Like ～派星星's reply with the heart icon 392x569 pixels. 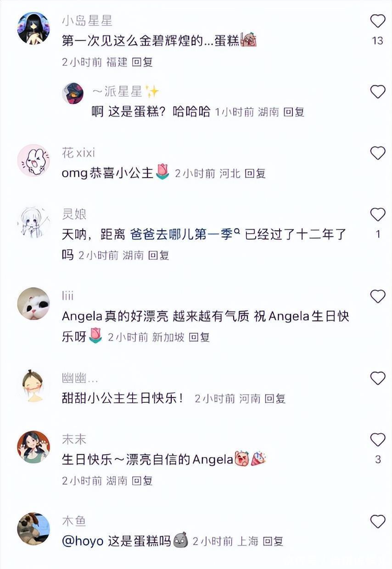pyautogui.click(x=377, y=92)
